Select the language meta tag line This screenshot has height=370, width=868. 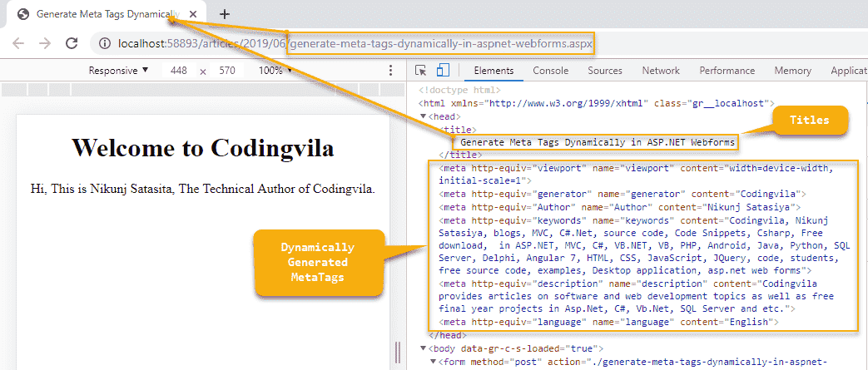tap(609, 321)
